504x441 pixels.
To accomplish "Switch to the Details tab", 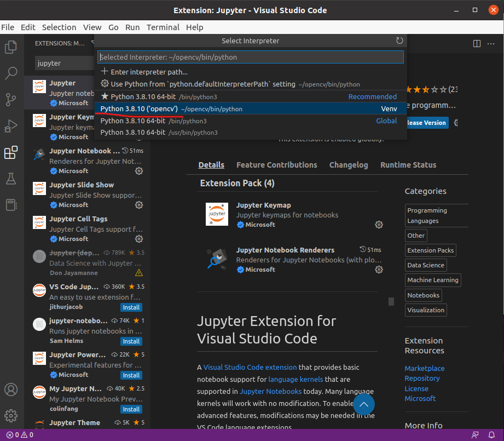I will pos(211,165).
